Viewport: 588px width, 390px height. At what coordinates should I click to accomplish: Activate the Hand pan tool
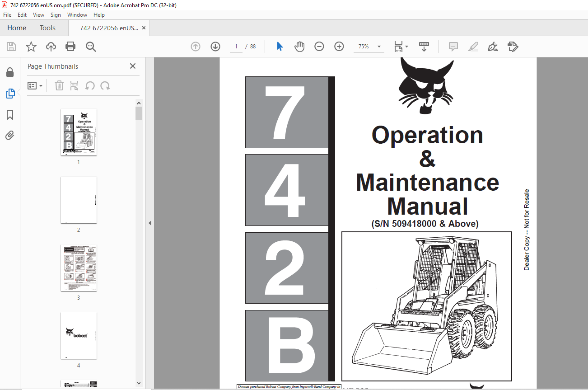click(299, 47)
